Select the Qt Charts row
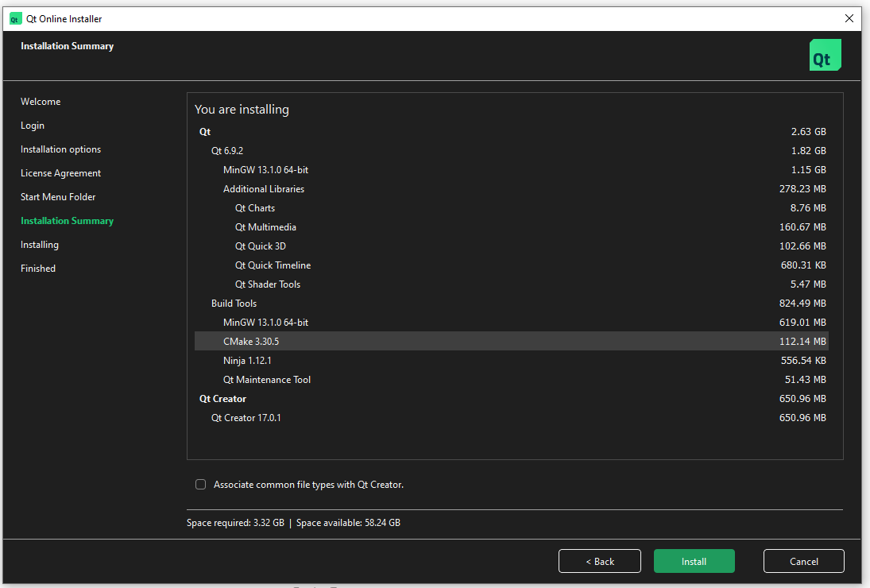The image size is (870, 588). point(511,208)
